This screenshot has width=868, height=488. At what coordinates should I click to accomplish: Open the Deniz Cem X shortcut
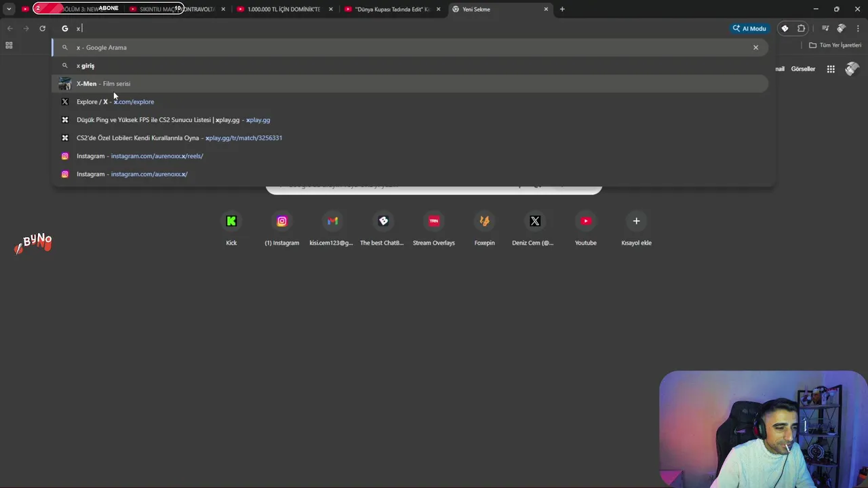pyautogui.click(x=535, y=229)
